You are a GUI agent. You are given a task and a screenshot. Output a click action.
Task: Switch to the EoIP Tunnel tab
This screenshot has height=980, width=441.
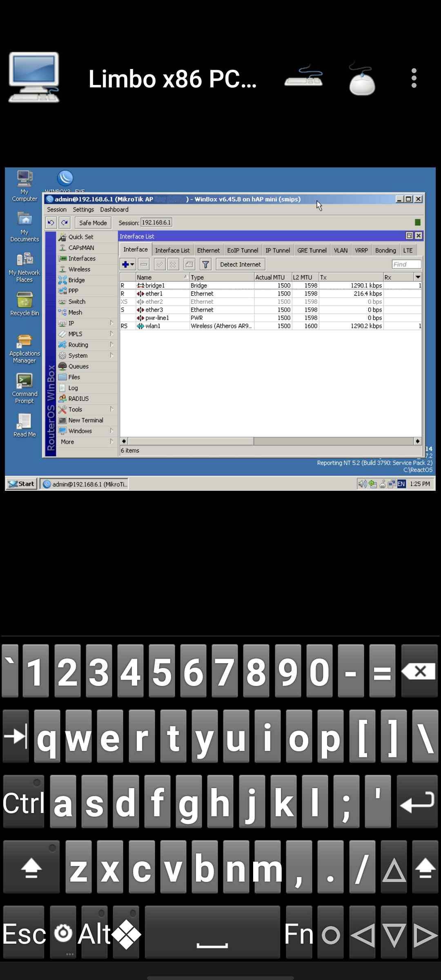coord(243,250)
